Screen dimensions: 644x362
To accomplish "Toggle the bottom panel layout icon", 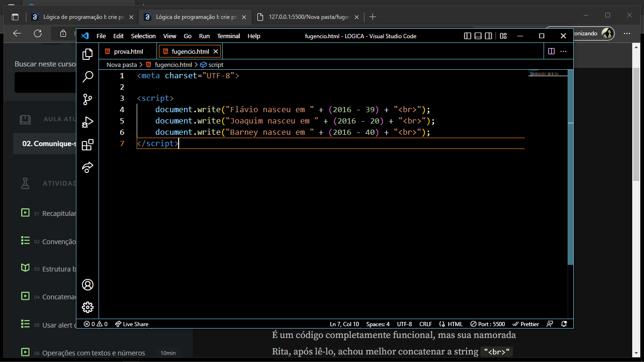I will click(478, 36).
